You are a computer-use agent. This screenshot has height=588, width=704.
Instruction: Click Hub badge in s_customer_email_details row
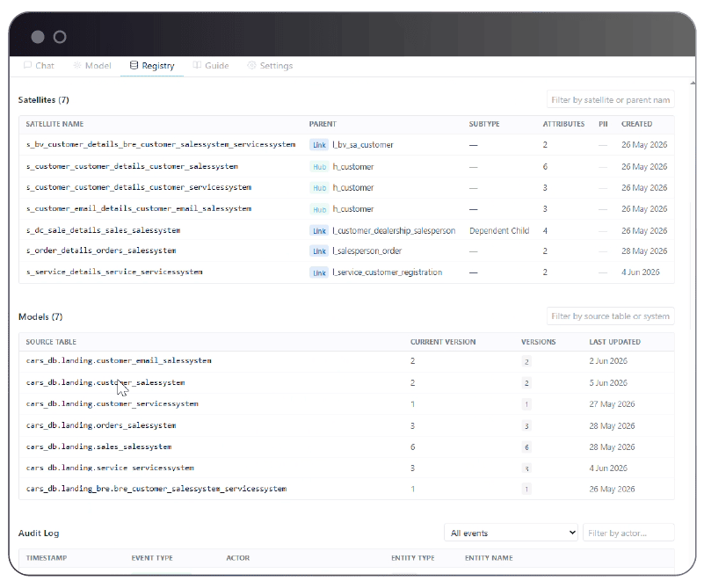[x=319, y=209]
